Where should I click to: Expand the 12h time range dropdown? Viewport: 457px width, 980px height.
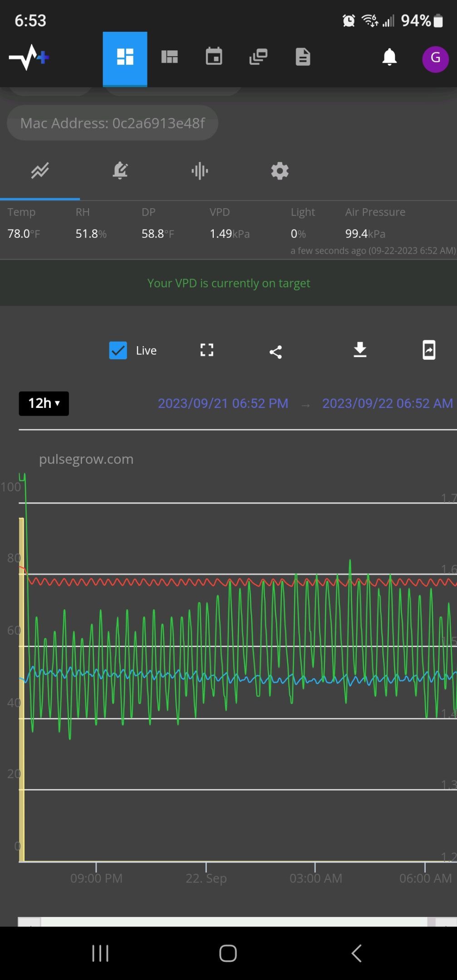[44, 403]
